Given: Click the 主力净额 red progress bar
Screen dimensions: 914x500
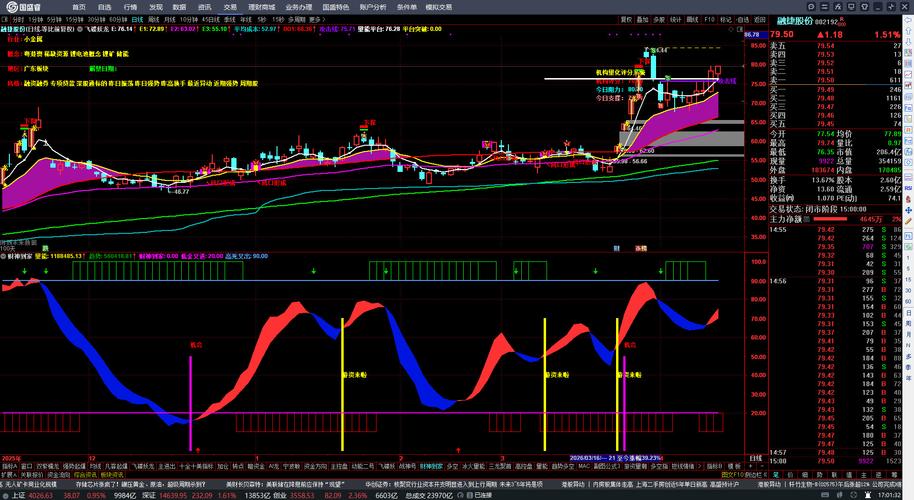Looking at the screenshot, I should [x=830, y=219].
